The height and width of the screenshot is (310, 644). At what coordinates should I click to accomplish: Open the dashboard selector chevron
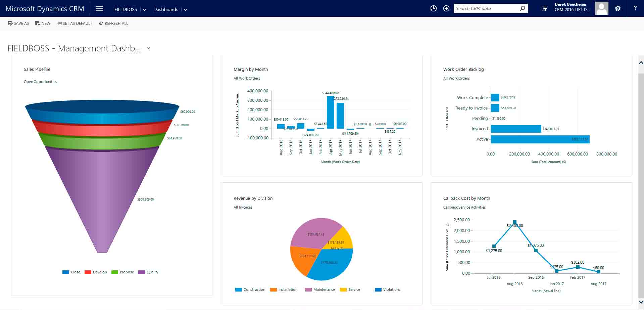coord(148,48)
